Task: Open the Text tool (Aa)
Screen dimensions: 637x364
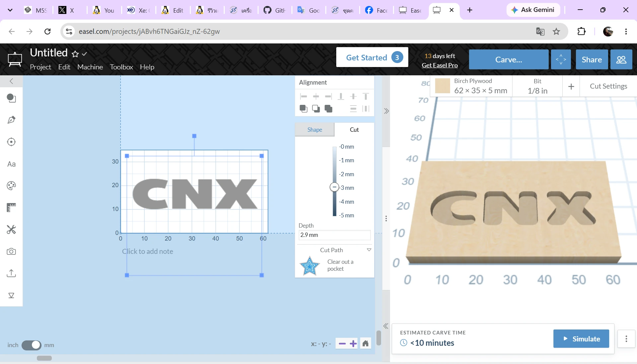Action: point(11,164)
